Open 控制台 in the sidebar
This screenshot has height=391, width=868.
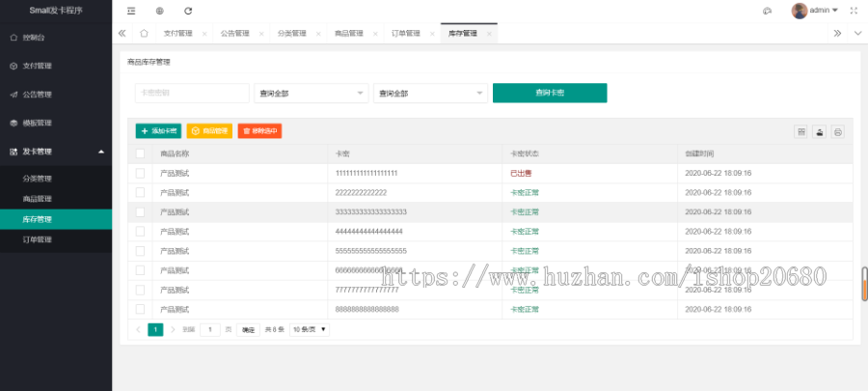pyautogui.click(x=56, y=38)
